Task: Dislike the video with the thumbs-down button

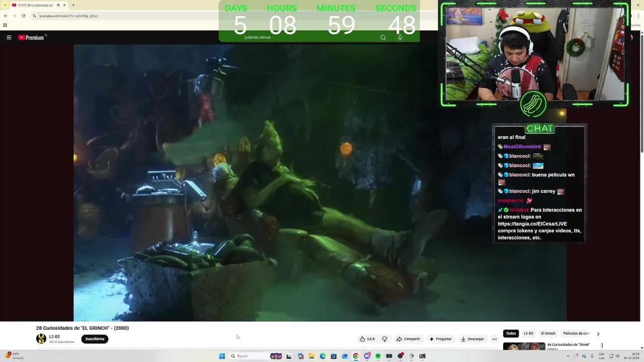Action: (385, 339)
